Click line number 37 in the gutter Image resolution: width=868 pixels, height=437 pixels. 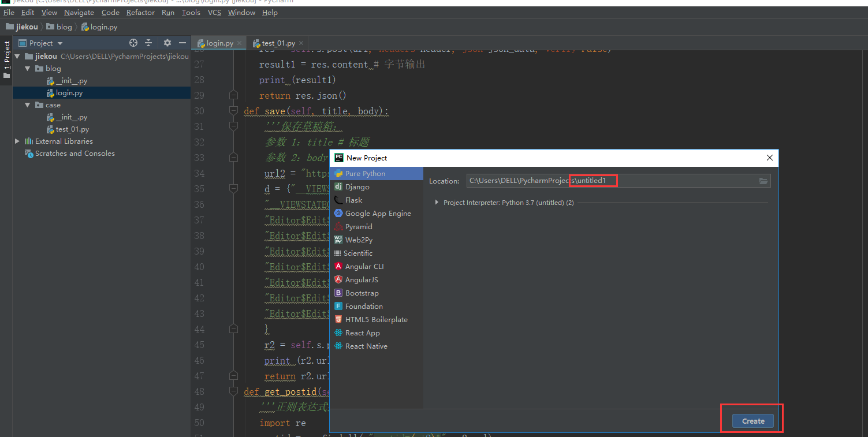point(199,220)
